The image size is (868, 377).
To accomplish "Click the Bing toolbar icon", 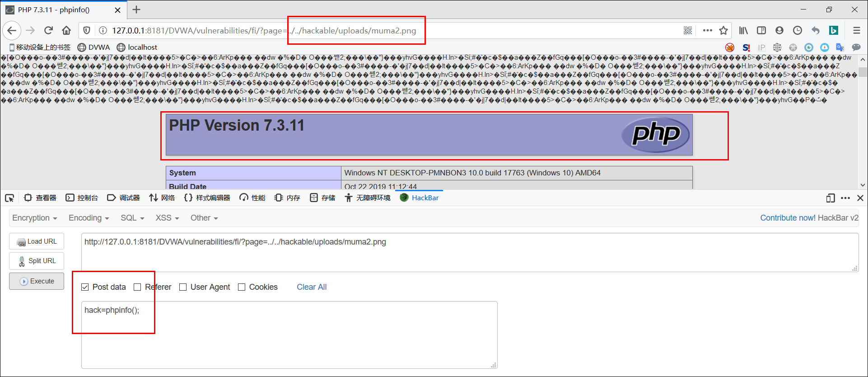I will click(x=834, y=30).
